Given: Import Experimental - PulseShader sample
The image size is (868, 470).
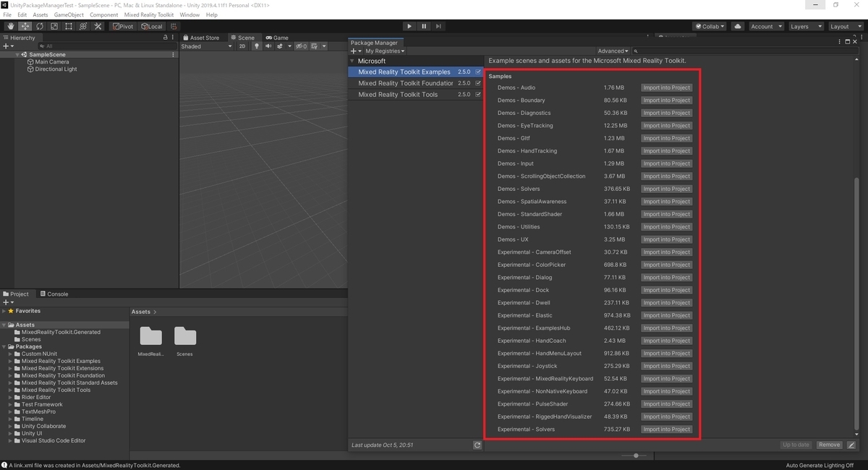Looking at the screenshot, I should [666, 404].
